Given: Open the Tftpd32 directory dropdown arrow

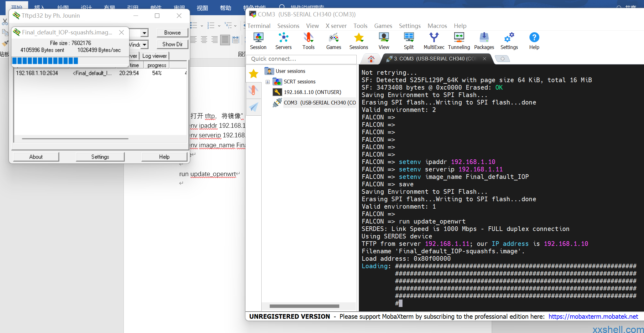Looking at the screenshot, I should [144, 33].
